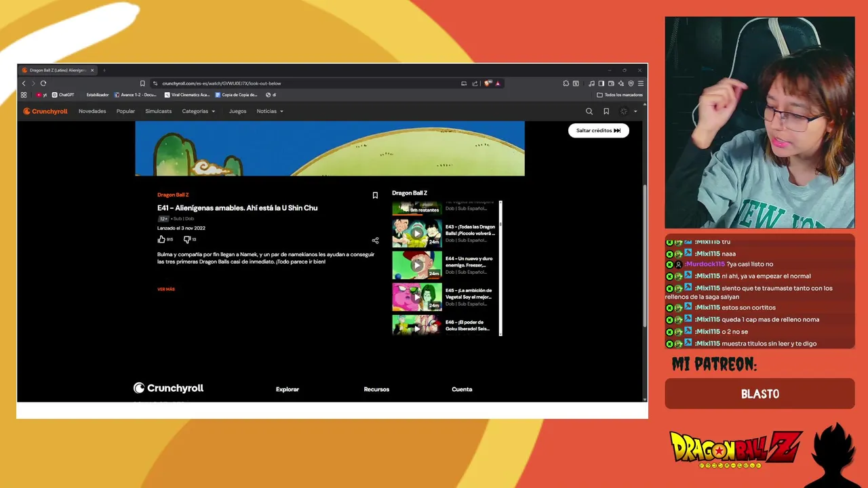The image size is (868, 488).
Task: Open the 'Viral Cinematics Aca...' bookmark
Action: [187, 95]
